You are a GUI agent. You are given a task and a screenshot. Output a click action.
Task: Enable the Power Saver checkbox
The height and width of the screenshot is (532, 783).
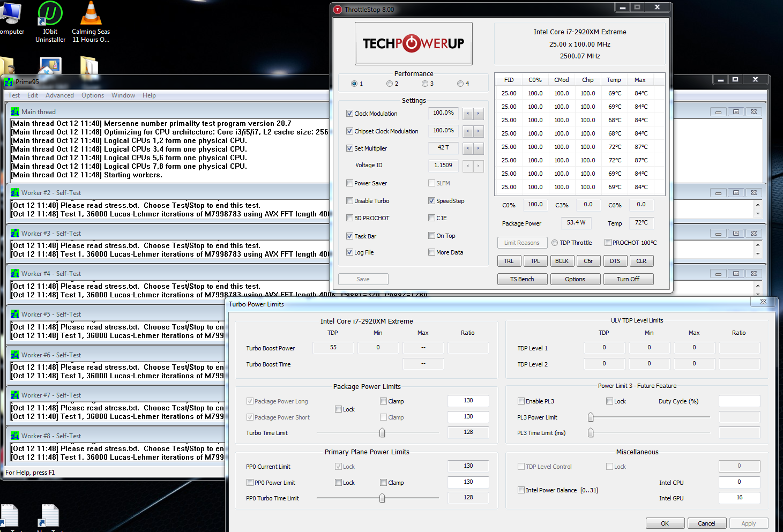[349, 183]
